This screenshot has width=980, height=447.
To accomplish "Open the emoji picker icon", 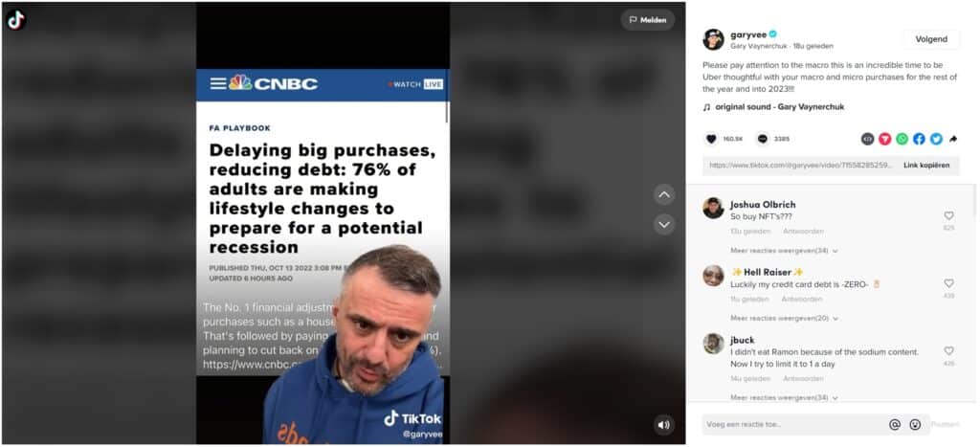I will (915, 424).
